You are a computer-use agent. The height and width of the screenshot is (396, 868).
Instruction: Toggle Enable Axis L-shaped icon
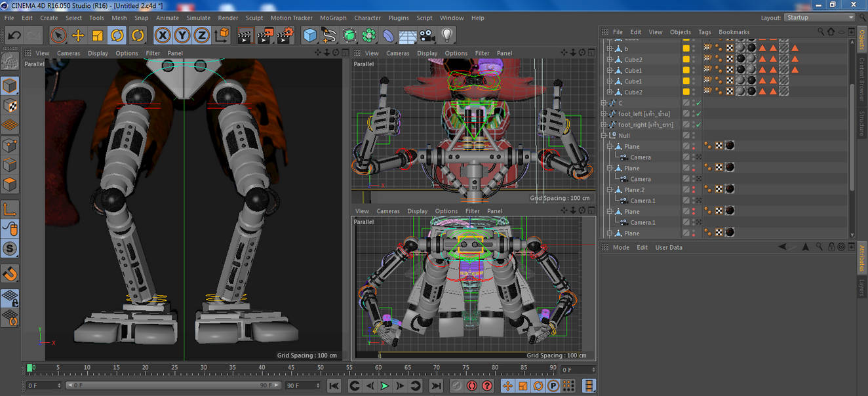pyautogui.click(x=10, y=209)
